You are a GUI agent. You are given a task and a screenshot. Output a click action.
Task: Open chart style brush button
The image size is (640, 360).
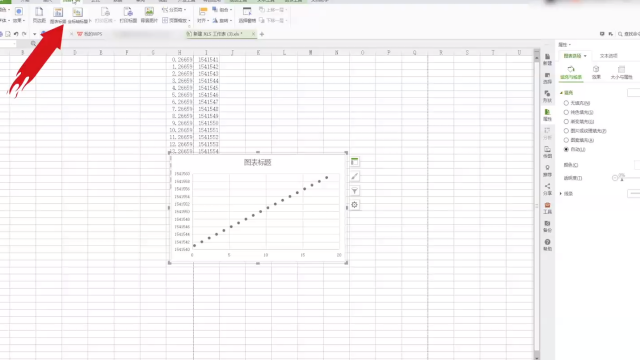pos(354,176)
